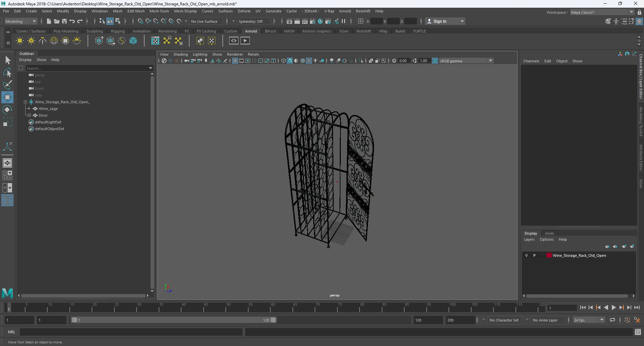Screen dimensions: 644x346
Task: Toggle P playback for Wine_Storage_Rack_Old_Open layer
Action: pos(534,255)
